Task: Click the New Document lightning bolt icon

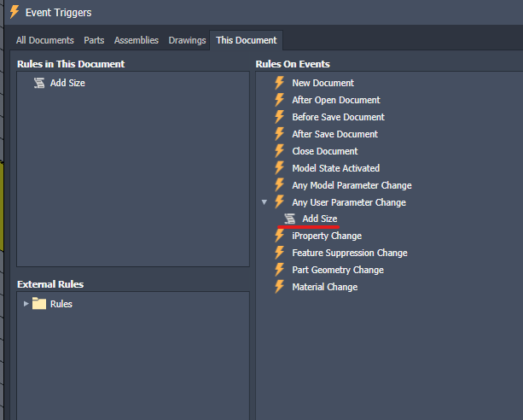Action: [x=279, y=83]
